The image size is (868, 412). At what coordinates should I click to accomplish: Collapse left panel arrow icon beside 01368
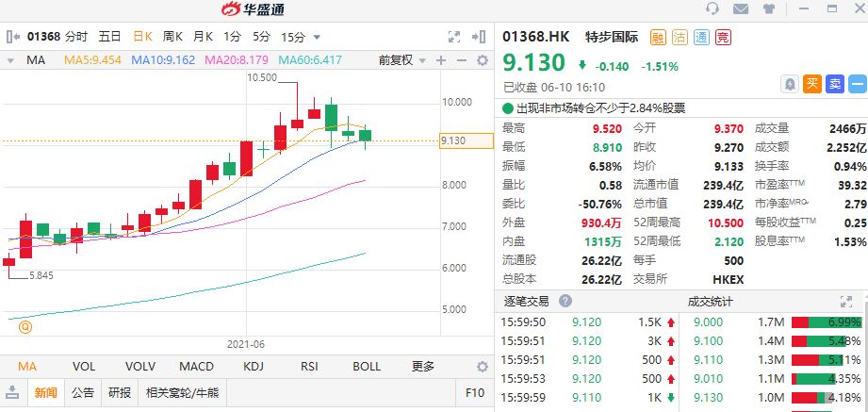pyautogui.click(x=13, y=37)
